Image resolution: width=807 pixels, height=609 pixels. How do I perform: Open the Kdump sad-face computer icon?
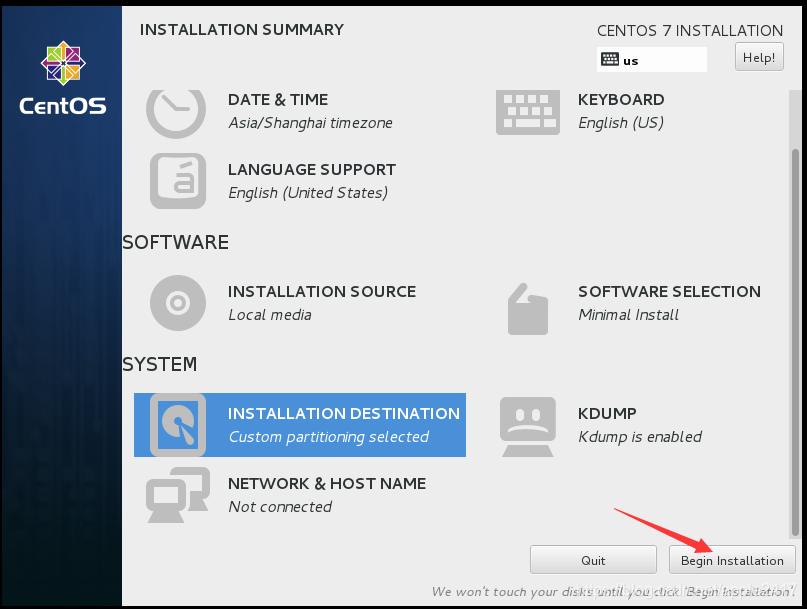(x=528, y=426)
